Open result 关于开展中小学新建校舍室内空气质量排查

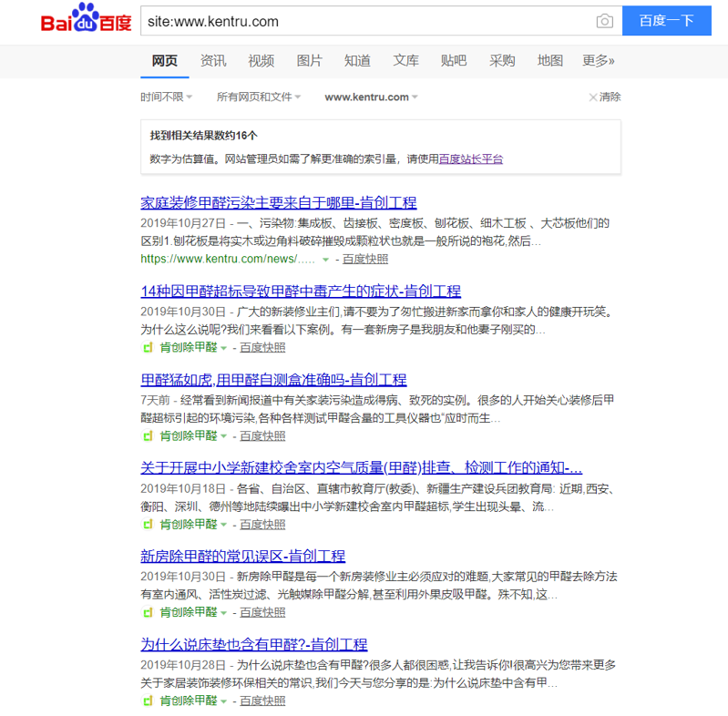[361, 467]
